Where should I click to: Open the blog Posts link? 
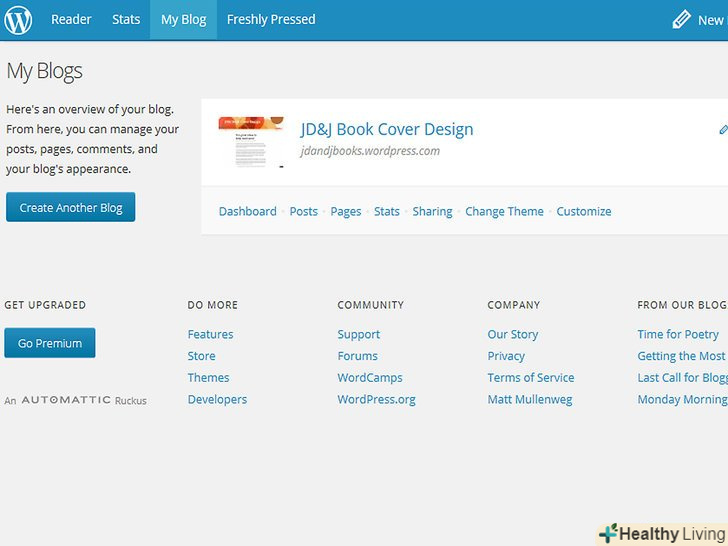pos(304,211)
